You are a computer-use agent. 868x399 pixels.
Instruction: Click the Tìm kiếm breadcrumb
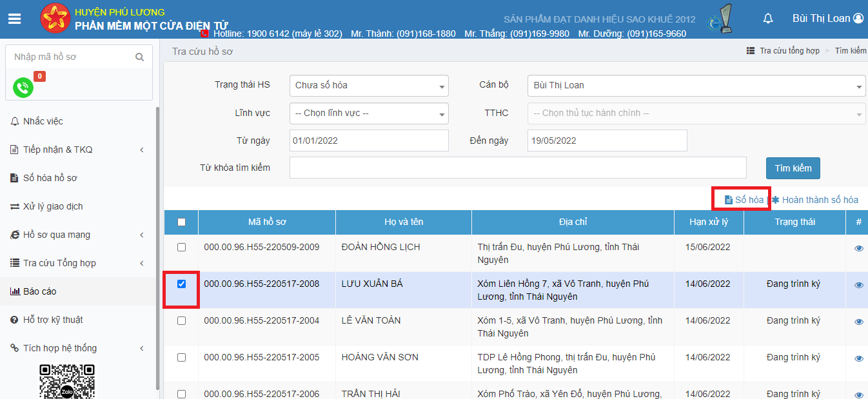click(x=851, y=50)
